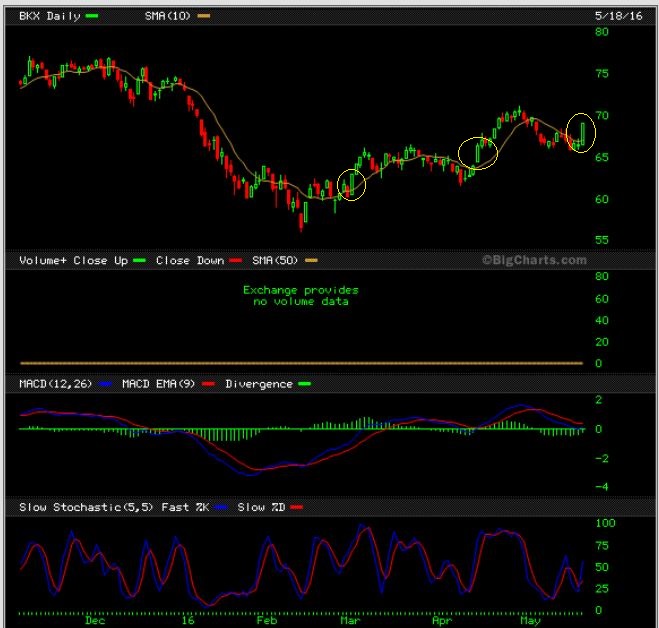Click the yellow circle over the April candles
This screenshot has height=628, width=659.
click(478, 151)
